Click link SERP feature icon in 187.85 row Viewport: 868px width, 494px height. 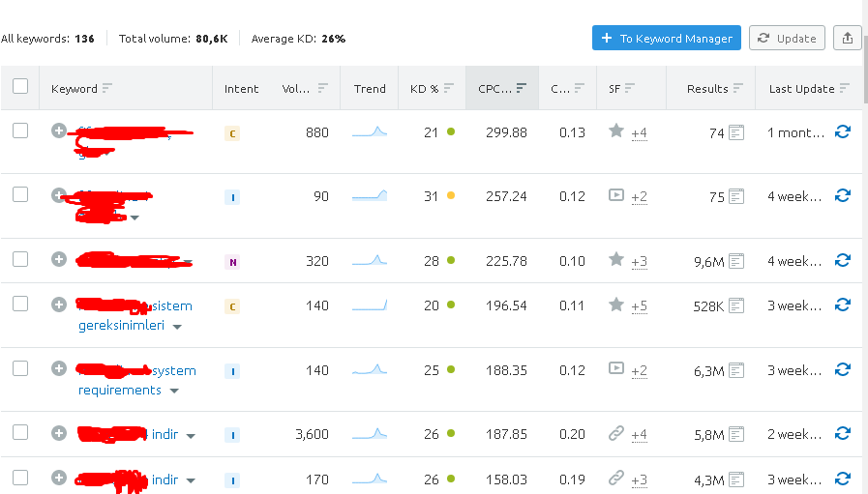click(616, 433)
